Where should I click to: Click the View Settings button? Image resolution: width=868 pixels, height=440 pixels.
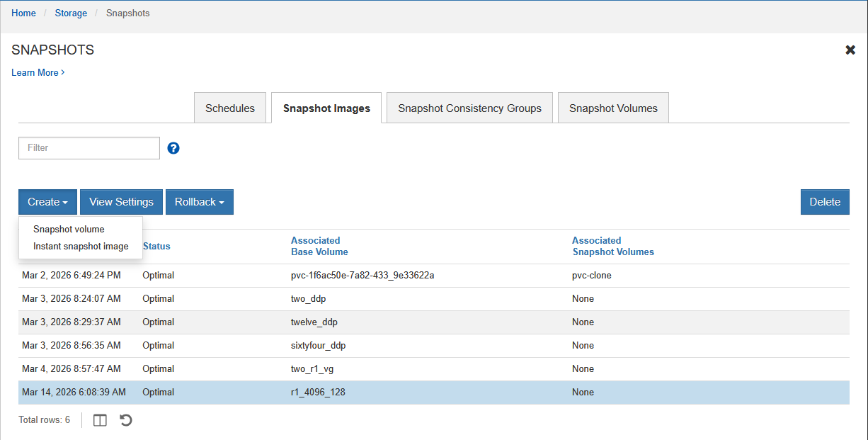click(122, 202)
